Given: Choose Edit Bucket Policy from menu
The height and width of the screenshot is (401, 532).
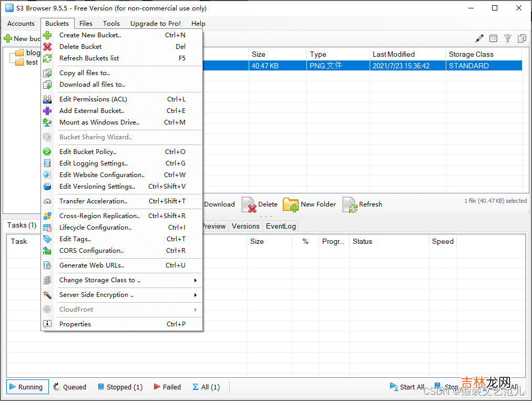Looking at the screenshot, I should [x=88, y=152].
